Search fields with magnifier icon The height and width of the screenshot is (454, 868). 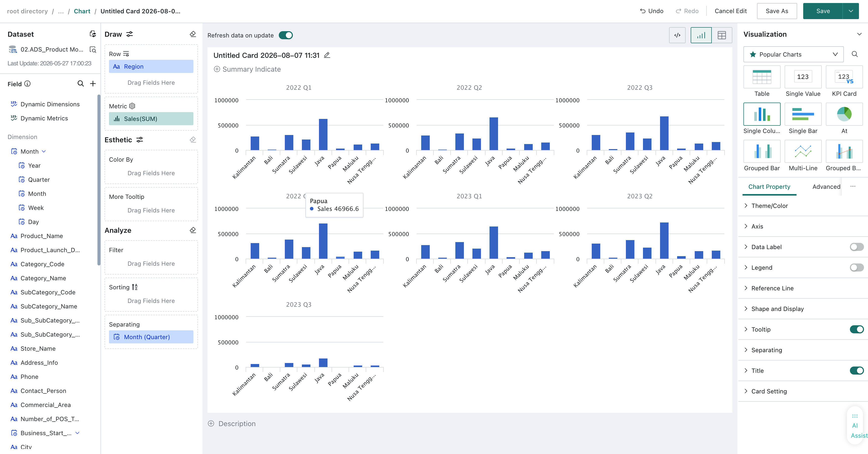(81, 84)
